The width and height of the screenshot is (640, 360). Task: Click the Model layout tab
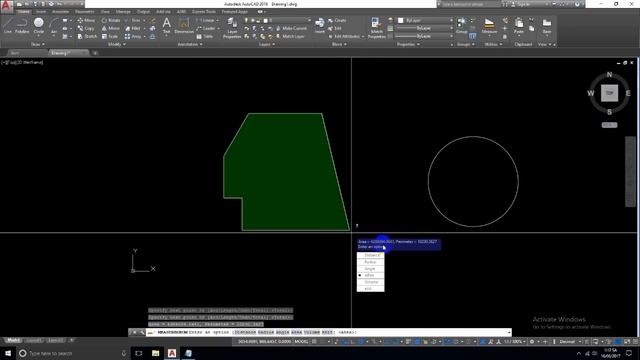coord(13,340)
